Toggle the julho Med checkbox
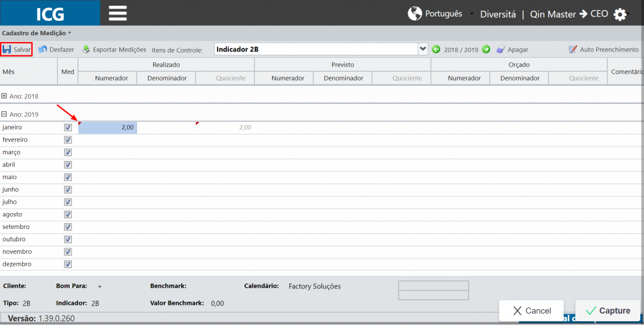 click(68, 202)
